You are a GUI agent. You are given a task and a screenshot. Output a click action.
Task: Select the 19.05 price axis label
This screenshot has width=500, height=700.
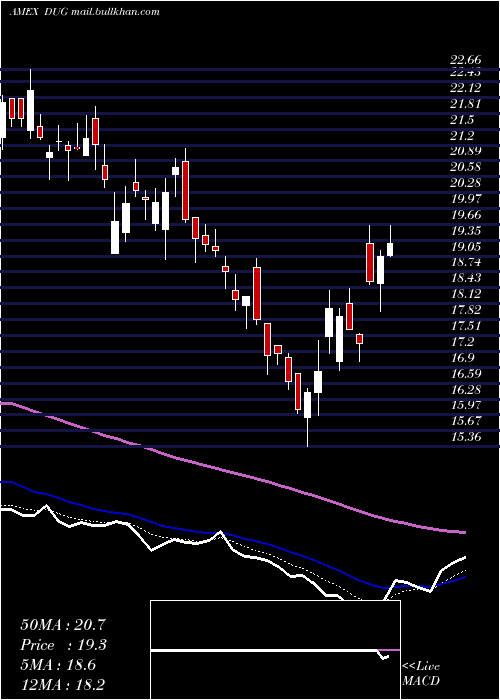click(465, 247)
